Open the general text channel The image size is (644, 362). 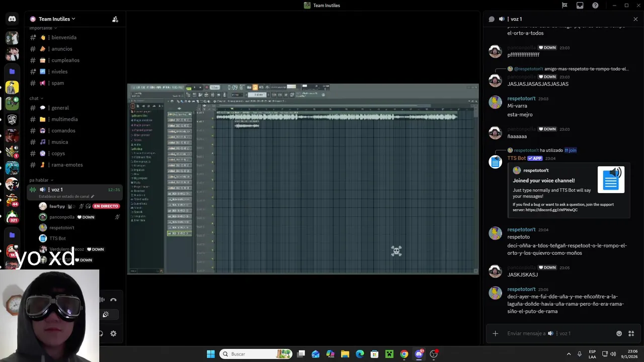pyautogui.click(x=75, y=108)
